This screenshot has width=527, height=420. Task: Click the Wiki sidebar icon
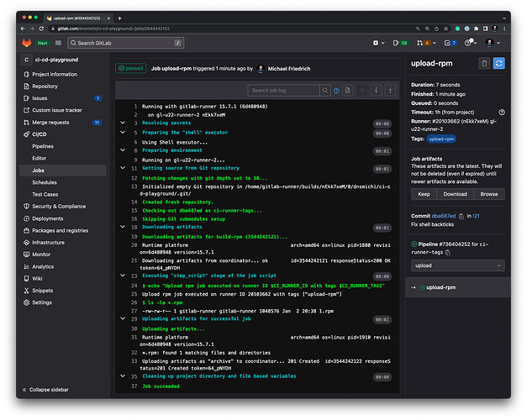tap(26, 279)
